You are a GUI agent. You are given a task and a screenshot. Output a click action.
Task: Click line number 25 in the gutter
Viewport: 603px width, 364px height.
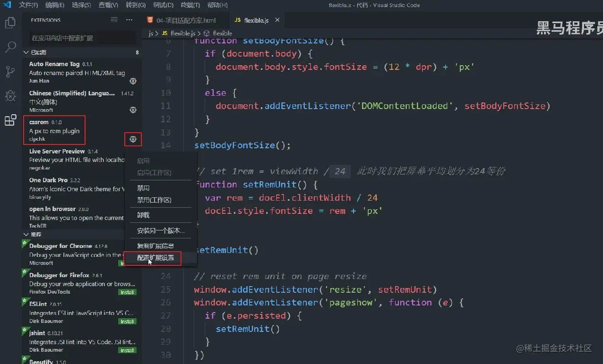click(165, 289)
